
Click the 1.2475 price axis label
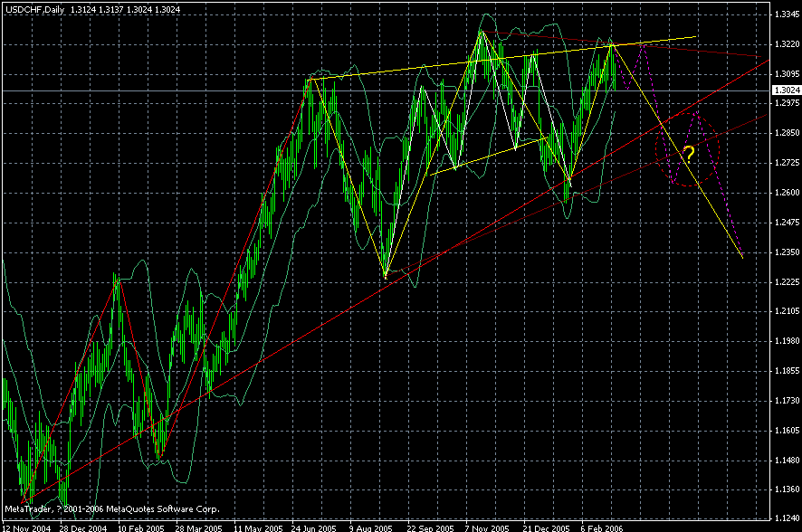(788, 223)
